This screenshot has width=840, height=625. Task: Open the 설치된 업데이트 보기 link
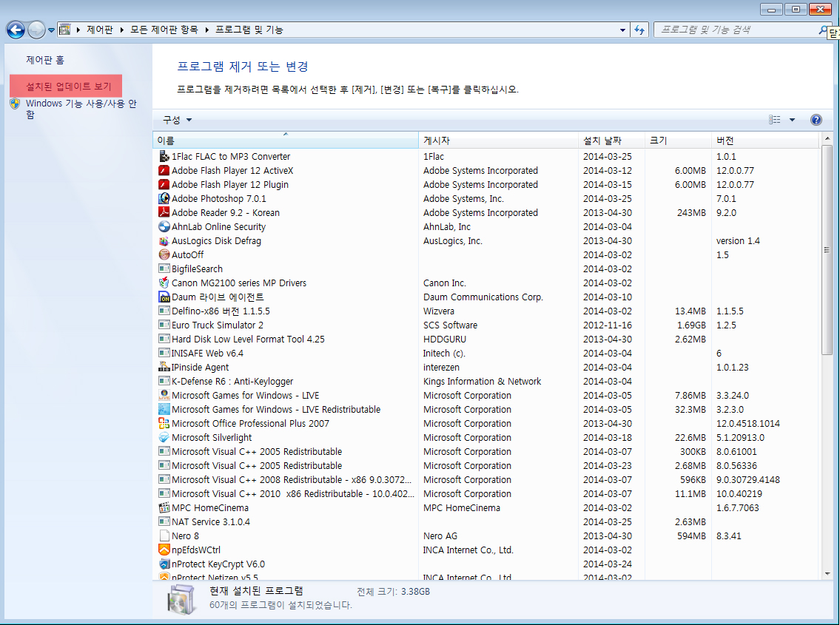click(69, 87)
